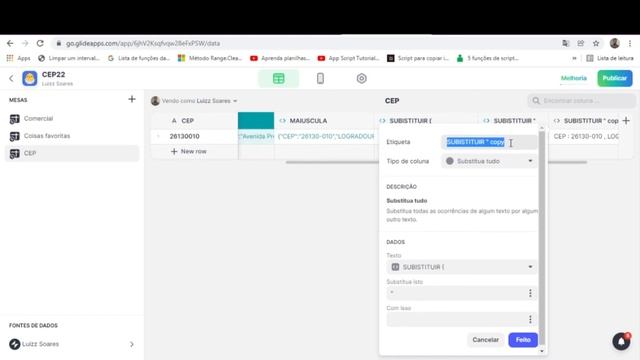
Task: Open the notifications bell icon
Action: coord(621,341)
